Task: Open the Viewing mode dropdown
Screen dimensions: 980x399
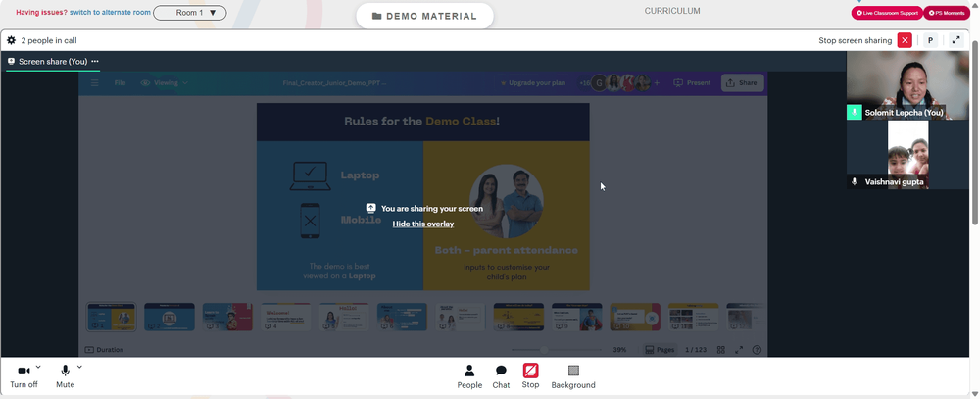Action: click(165, 82)
